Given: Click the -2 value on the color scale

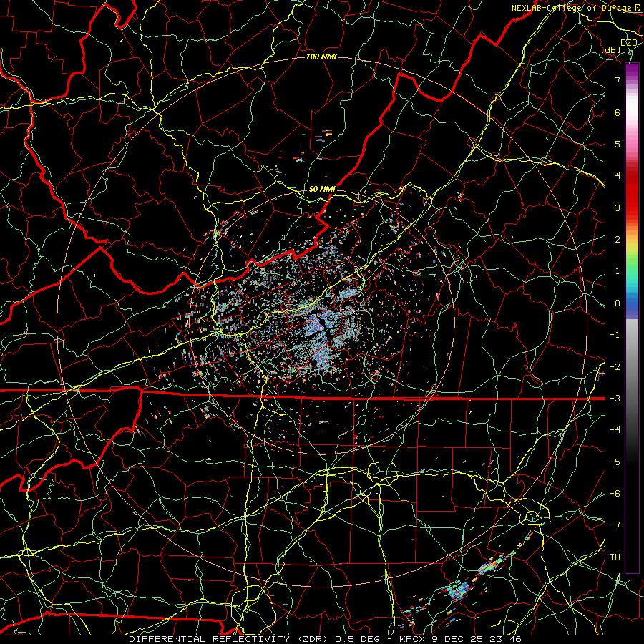Looking at the screenshot, I should coord(615,367).
